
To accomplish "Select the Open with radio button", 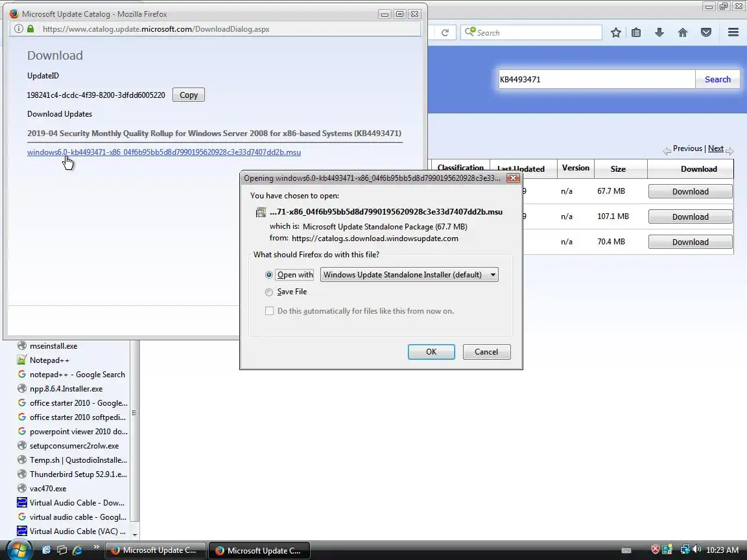I will 269,275.
